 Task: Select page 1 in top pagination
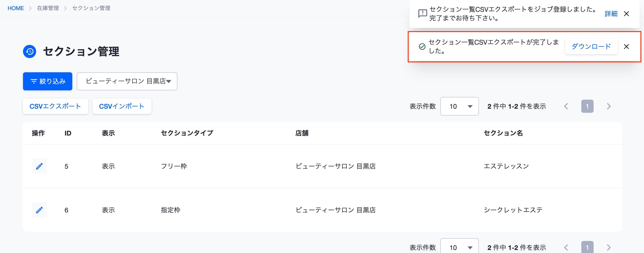(587, 106)
